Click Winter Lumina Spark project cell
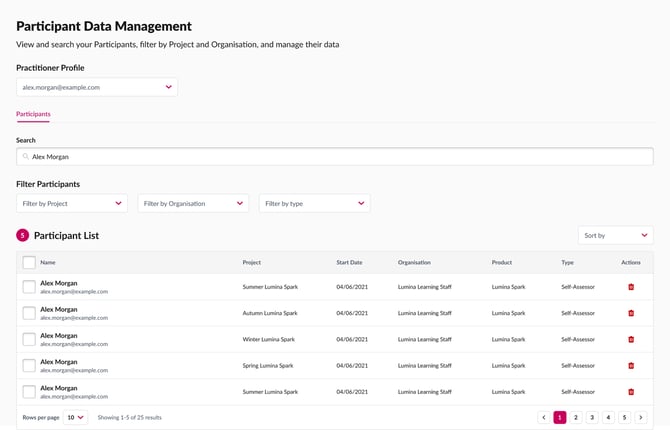This screenshot has width=670, height=430. click(x=268, y=339)
